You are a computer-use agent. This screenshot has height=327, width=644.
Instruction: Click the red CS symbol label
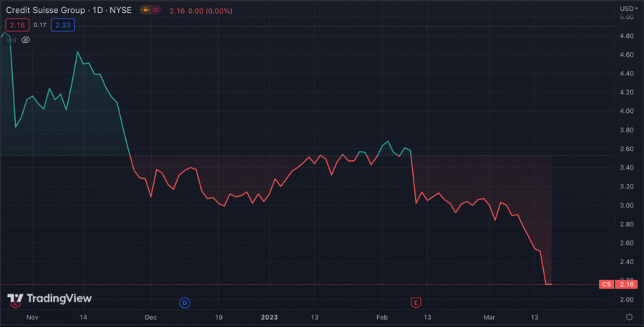coord(606,284)
